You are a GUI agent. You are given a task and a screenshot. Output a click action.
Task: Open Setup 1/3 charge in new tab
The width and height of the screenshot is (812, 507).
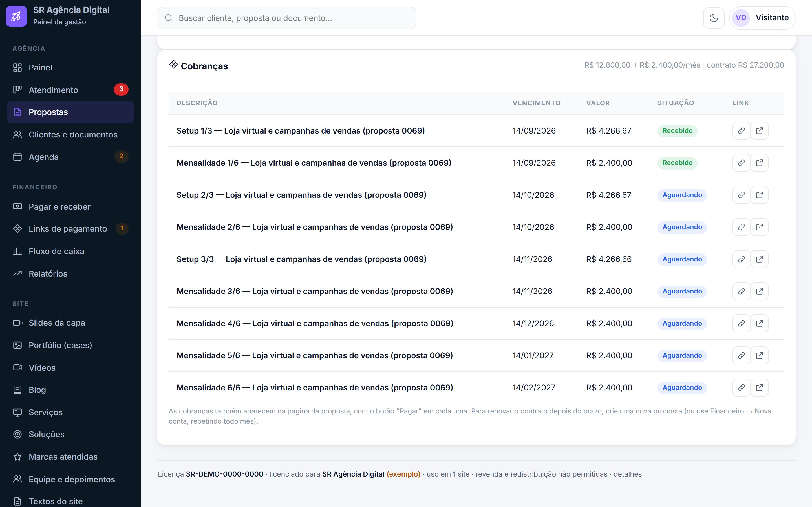click(759, 131)
